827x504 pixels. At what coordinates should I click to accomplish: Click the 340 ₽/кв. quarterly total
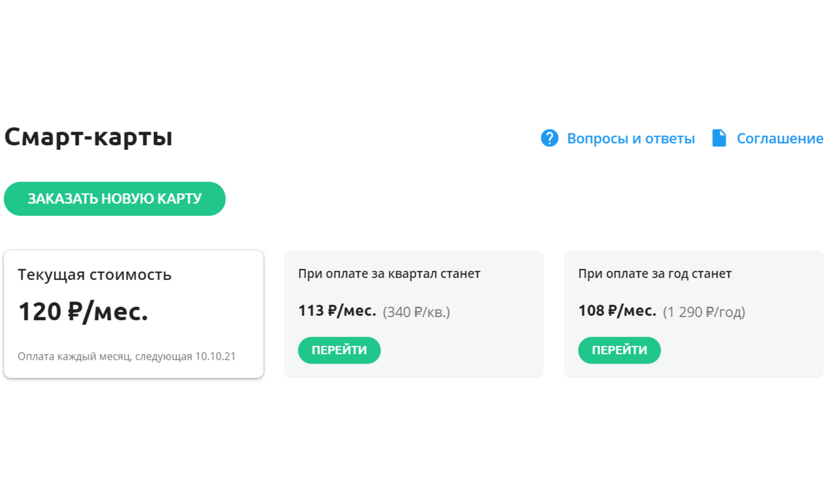(x=416, y=312)
